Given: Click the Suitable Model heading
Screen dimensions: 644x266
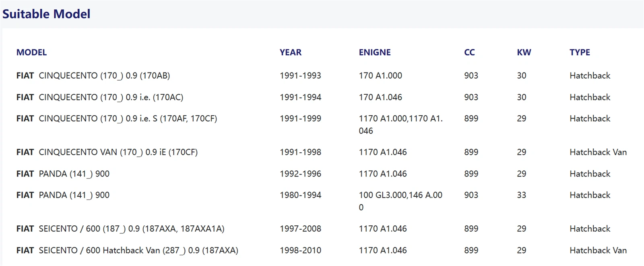Looking at the screenshot, I should point(46,14).
